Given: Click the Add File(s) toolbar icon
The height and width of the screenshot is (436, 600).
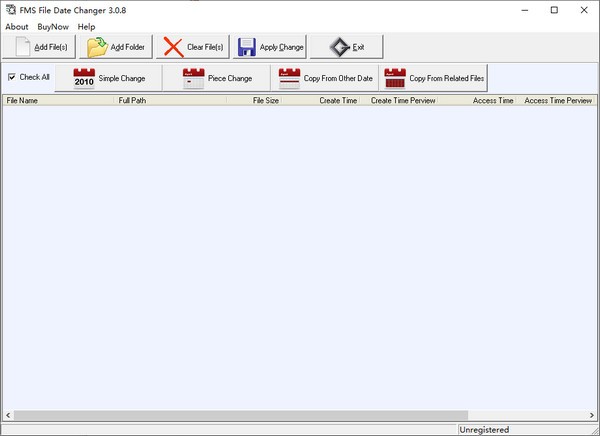Looking at the screenshot, I should pos(23,47).
